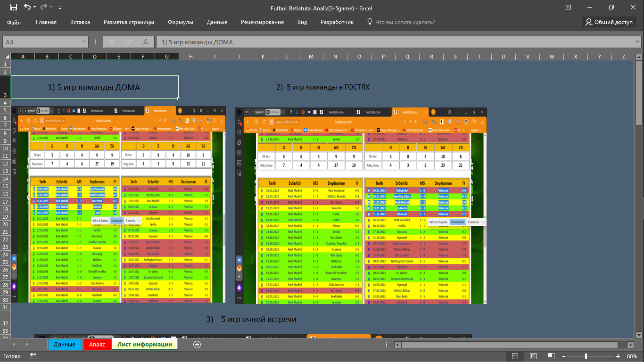Click into the formula bar text
Image resolution: width=644 pixels, height=362 pixels.
click(x=394, y=42)
